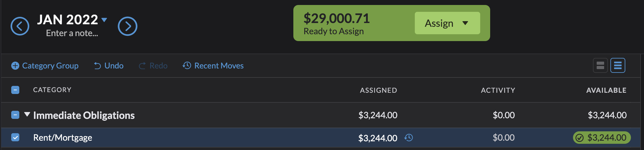Go to the previous month arrow

click(20, 26)
